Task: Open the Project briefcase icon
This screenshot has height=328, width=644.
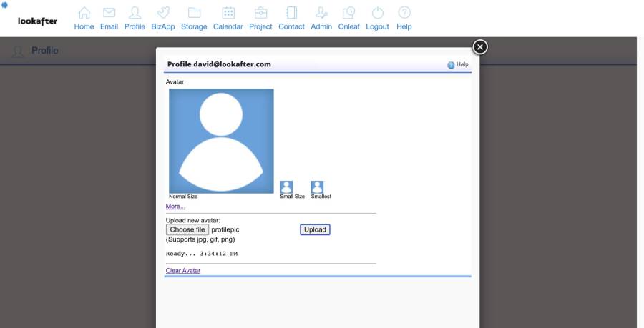Action: pyautogui.click(x=260, y=14)
